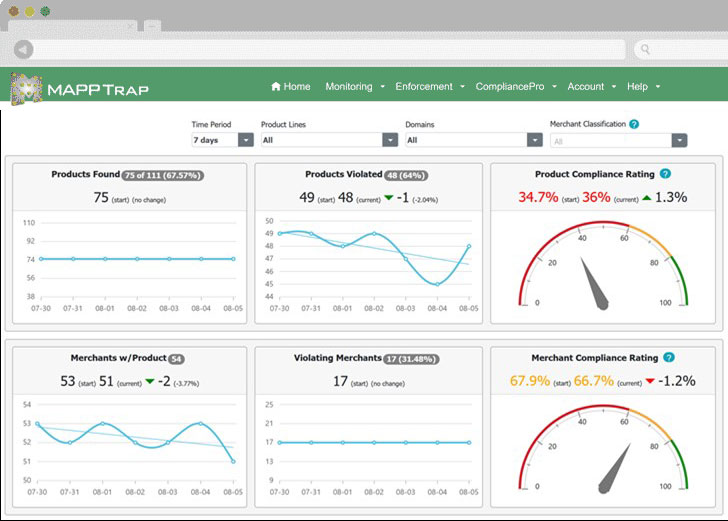Click the active browser tab

tap(72, 26)
